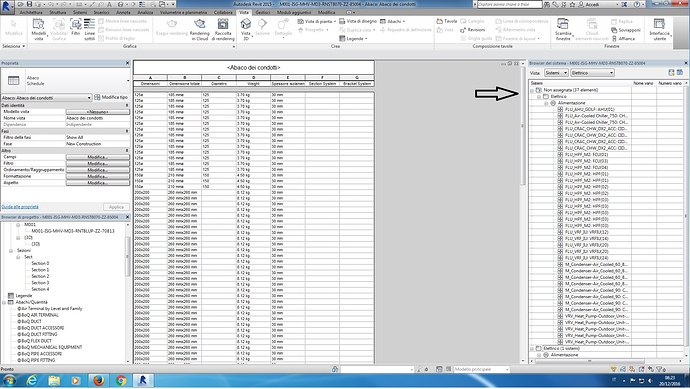Image resolution: width=690 pixels, height=389 pixels.
Task: Open the Interfaccia utente menu
Action: point(659,29)
